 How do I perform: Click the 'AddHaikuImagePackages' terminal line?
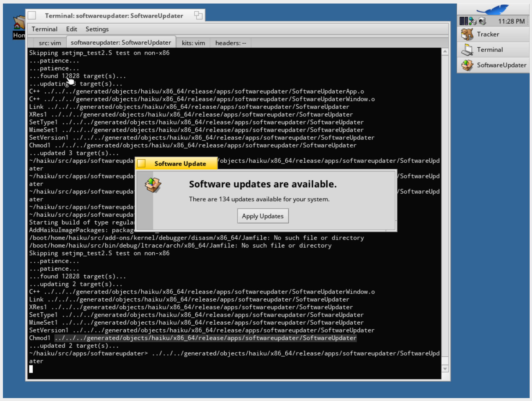(82, 230)
